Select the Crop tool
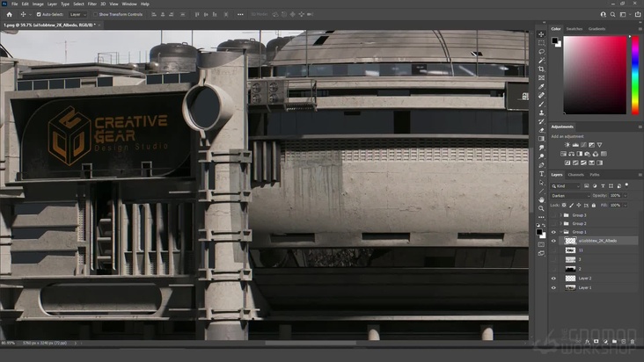 click(x=541, y=69)
